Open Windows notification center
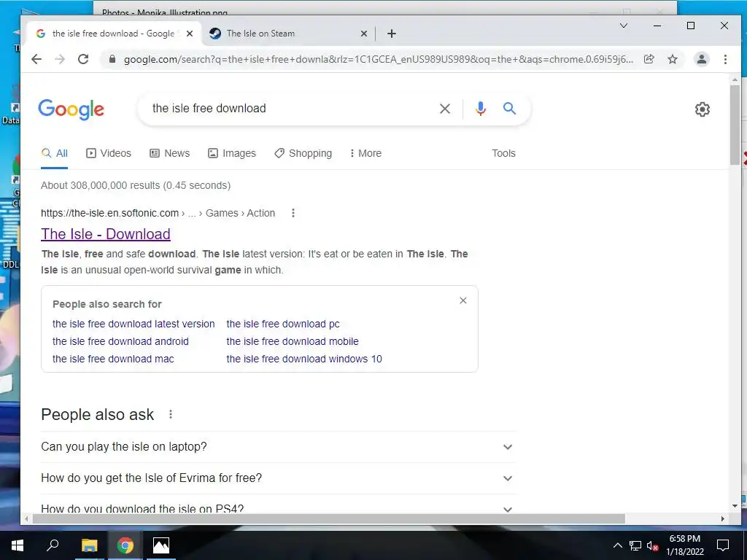This screenshot has width=747, height=560. point(723,545)
